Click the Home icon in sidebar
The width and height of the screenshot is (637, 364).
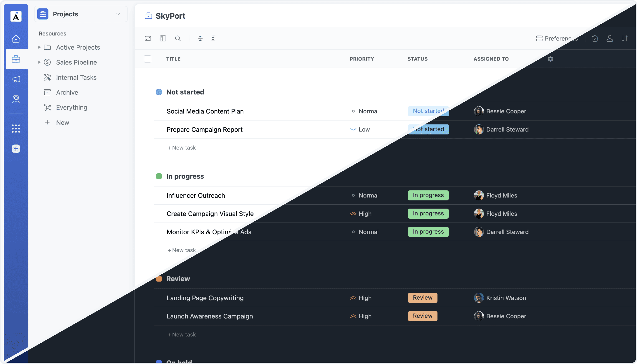16,39
